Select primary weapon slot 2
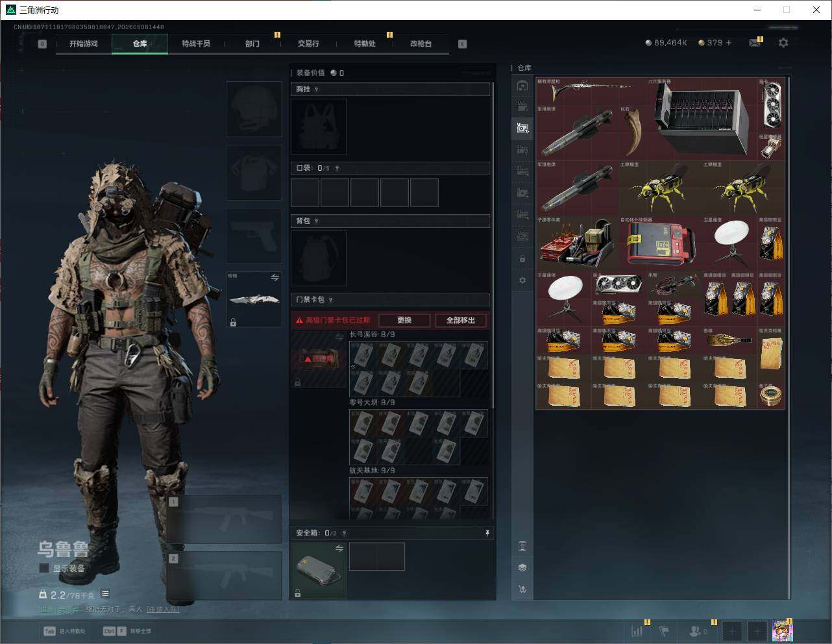Viewport: 832px width, 644px height. tap(225, 577)
